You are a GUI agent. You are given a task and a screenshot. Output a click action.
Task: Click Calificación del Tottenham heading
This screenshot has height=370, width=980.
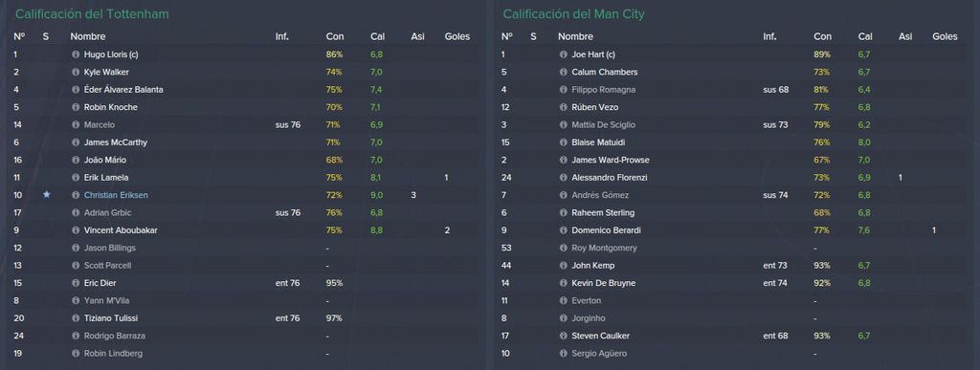(x=92, y=13)
